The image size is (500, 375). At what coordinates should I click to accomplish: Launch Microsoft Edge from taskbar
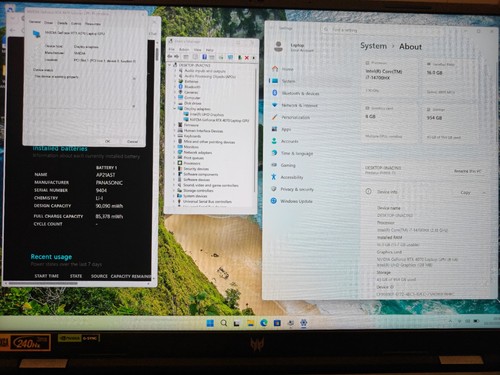click(x=264, y=323)
